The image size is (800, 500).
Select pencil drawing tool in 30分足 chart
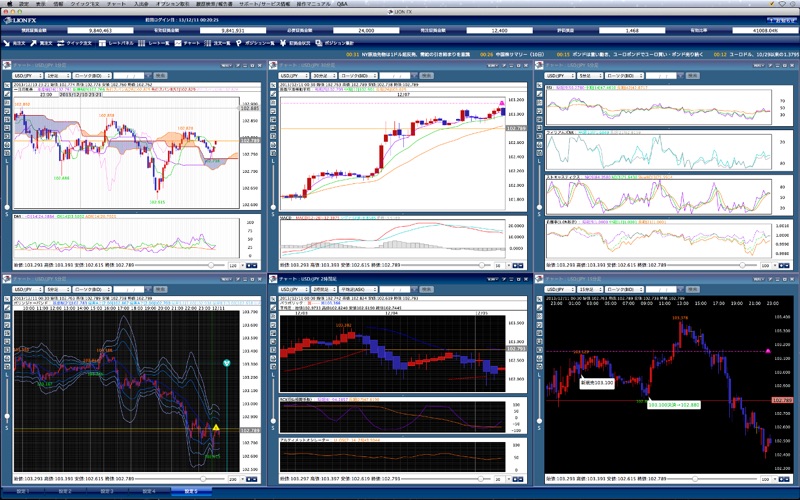pos(273,94)
